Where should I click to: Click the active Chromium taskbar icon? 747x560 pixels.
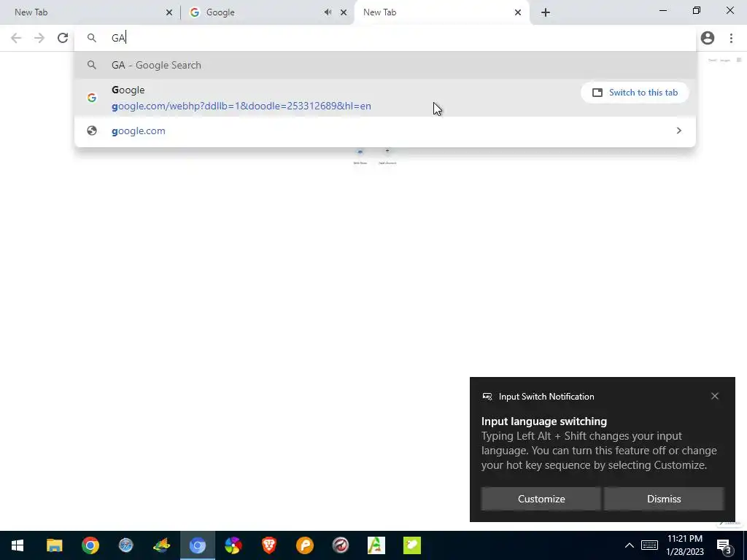197,545
